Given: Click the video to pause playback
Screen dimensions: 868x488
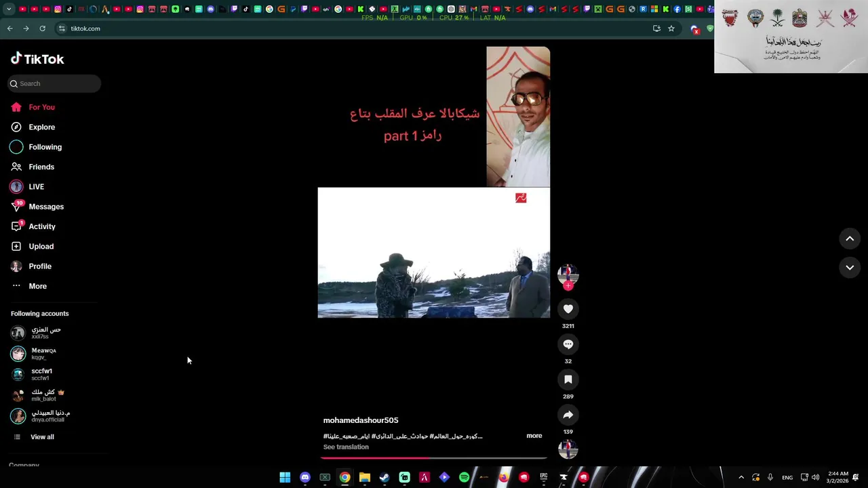Looking at the screenshot, I should pyautogui.click(x=434, y=252).
